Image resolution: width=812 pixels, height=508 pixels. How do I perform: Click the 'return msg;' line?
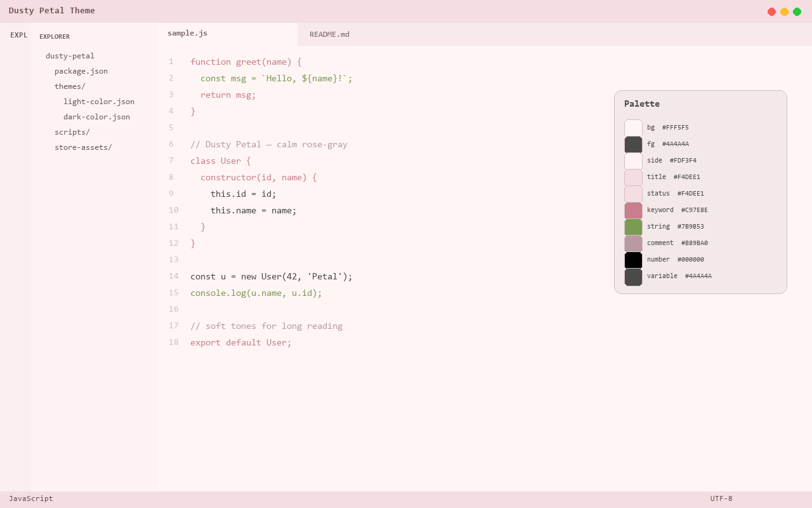[228, 95]
